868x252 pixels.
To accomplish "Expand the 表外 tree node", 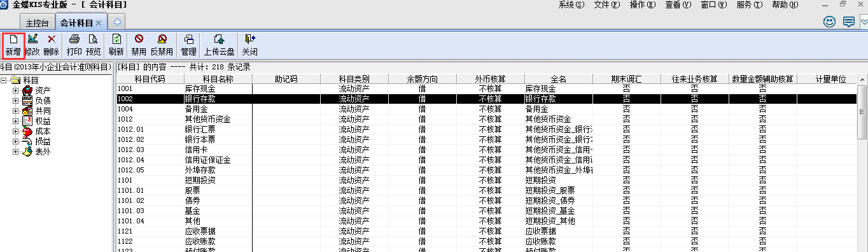I will (x=15, y=151).
